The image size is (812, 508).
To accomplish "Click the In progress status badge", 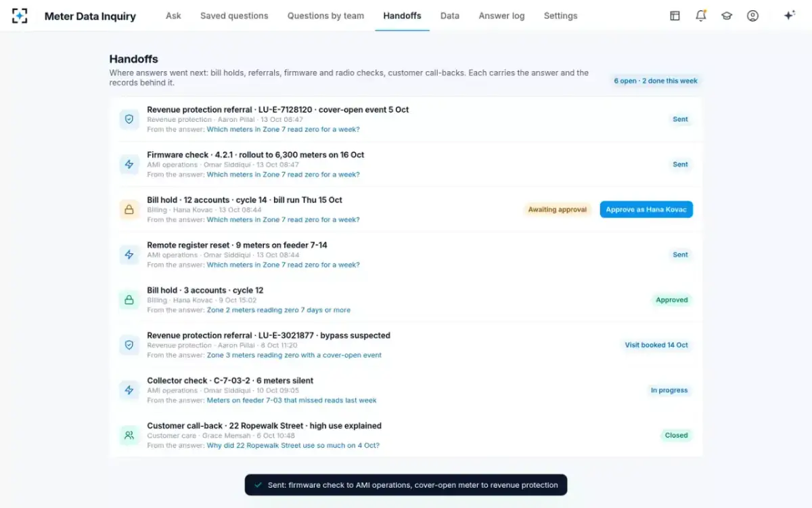I will [669, 390].
